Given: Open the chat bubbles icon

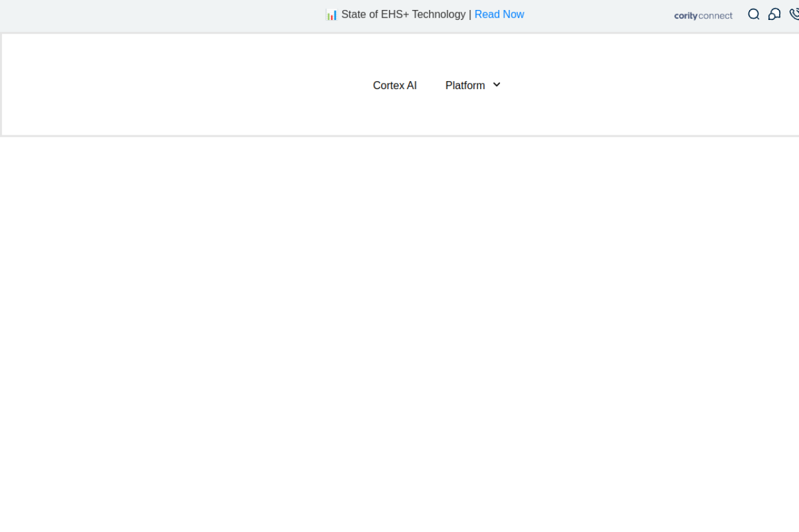Looking at the screenshot, I should (x=774, y=14).
